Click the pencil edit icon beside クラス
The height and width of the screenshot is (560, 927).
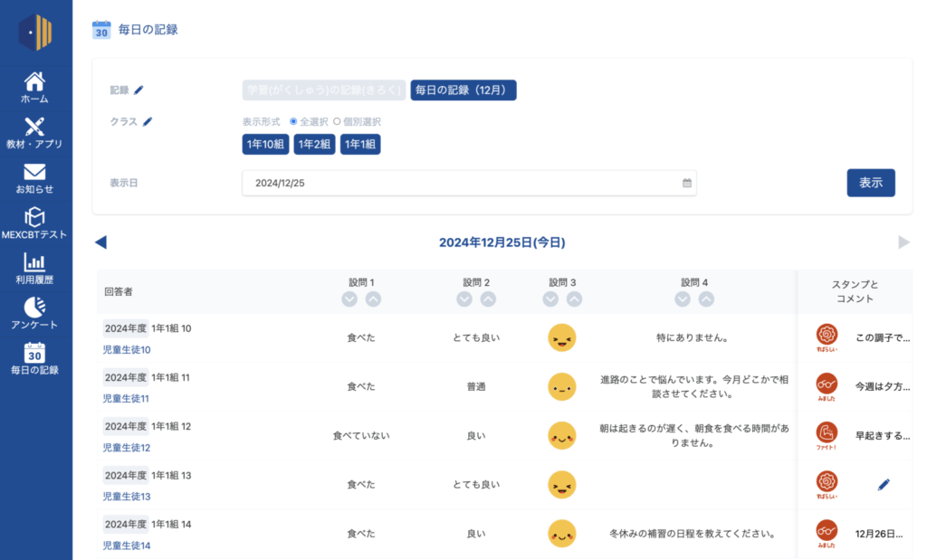point(148,121)
